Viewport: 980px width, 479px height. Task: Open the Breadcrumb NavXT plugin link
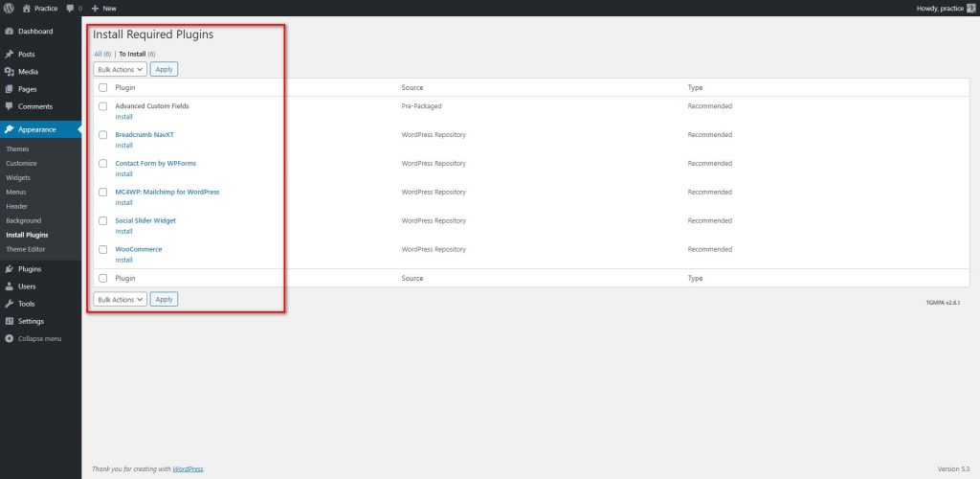[x=145, y=135]
